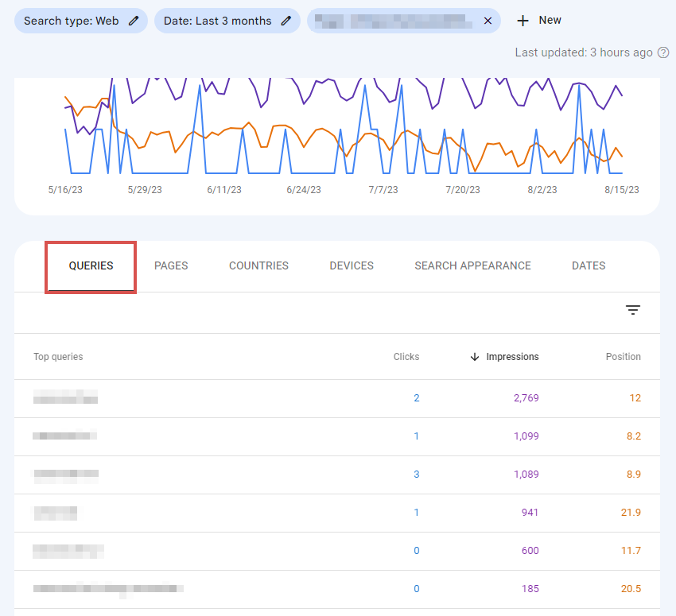Image resolution: width=676 pixels, height=616 pixels.
Task: Sort the table by Clicks column
Action: point(406,357)
